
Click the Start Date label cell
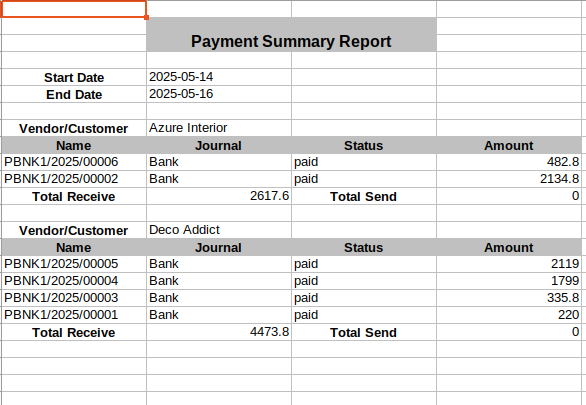click(x=74, y=77)
